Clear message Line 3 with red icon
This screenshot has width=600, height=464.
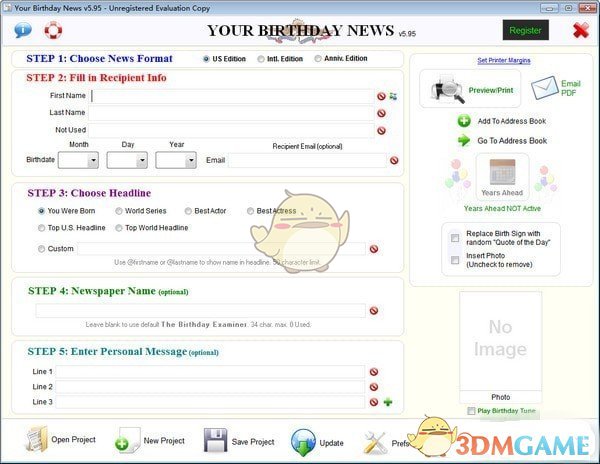[374, 402]
